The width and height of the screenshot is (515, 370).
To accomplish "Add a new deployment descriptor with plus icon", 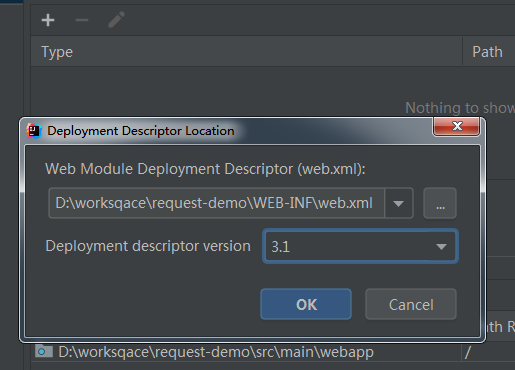I will (48, 20).
